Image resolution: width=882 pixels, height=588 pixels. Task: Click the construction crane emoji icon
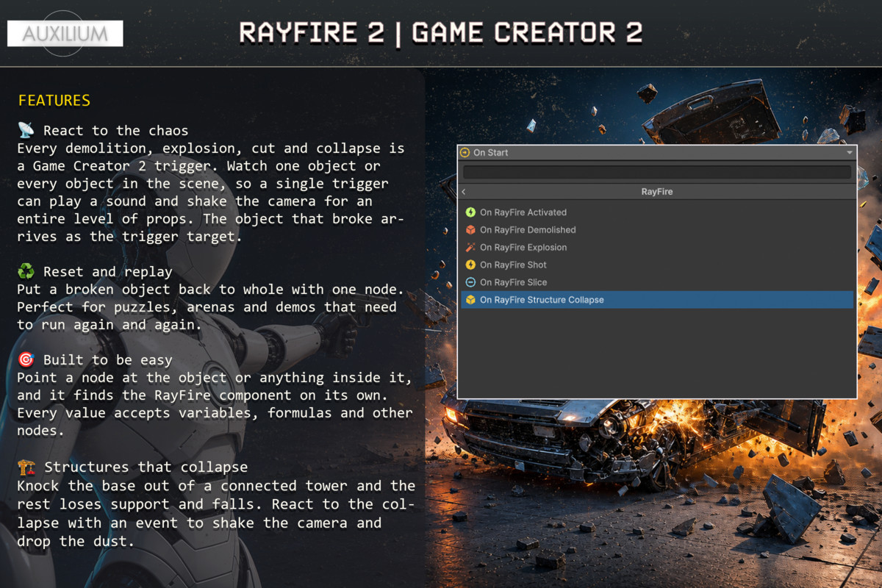point(26,467)
